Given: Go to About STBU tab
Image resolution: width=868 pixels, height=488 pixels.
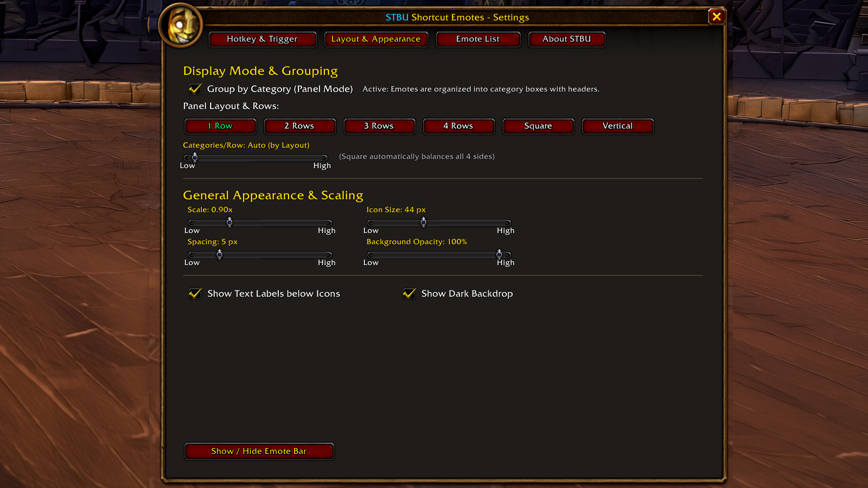Looking at the screenshot, I should (567, 39).
